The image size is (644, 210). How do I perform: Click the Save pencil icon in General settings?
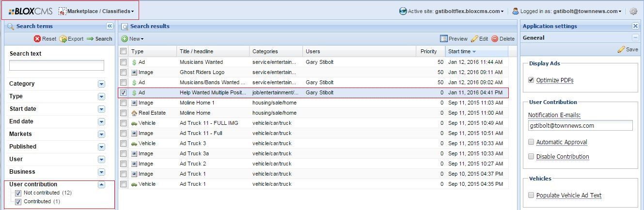[621, 49]
